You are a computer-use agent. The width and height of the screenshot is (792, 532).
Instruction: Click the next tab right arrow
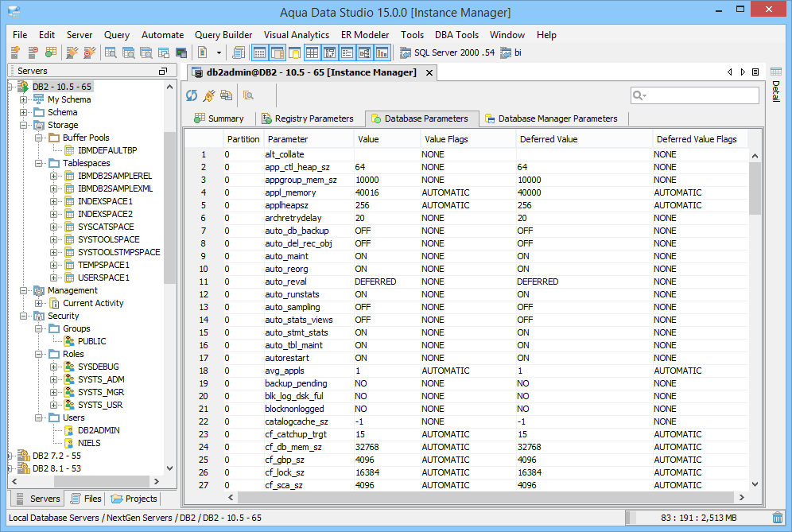click(743, 72)
